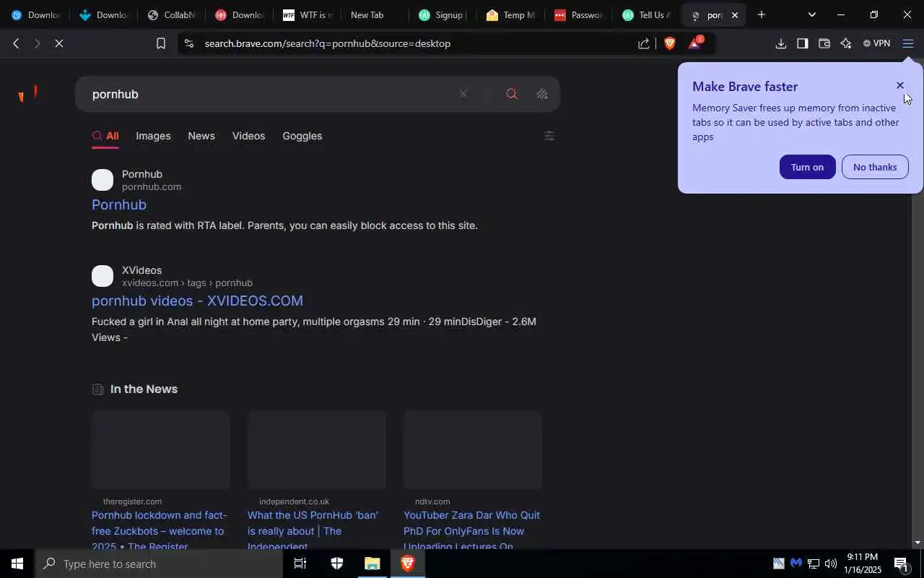Open the search filter settings icon
The width and height of the screenshot is (924, 578).
[549, 136]
